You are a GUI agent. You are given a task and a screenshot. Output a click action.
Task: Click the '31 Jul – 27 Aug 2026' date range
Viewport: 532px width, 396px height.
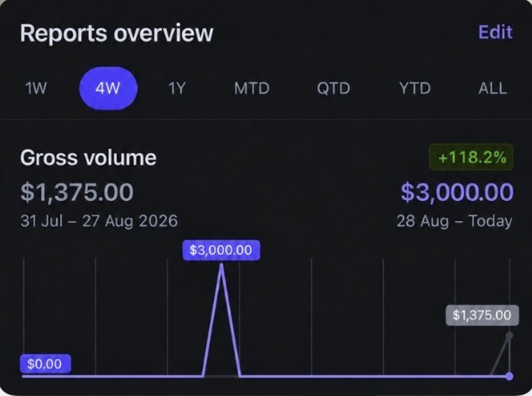point(99,221)
